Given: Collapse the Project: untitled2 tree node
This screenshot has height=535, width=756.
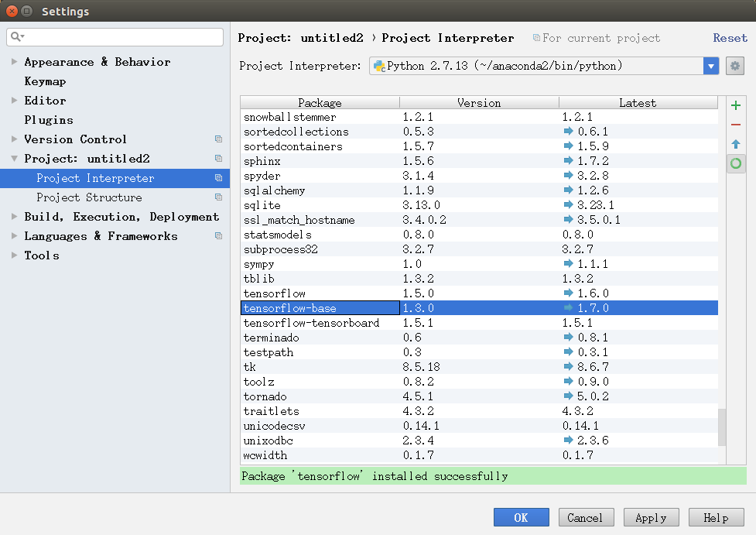Looking at the screenshot, I should point(14,158).
